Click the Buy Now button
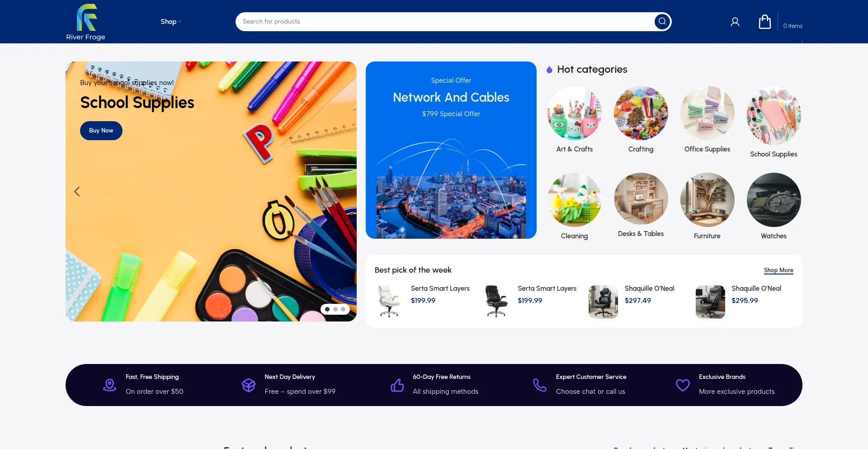Screen dimensions: 868x449 coord(101,131)
